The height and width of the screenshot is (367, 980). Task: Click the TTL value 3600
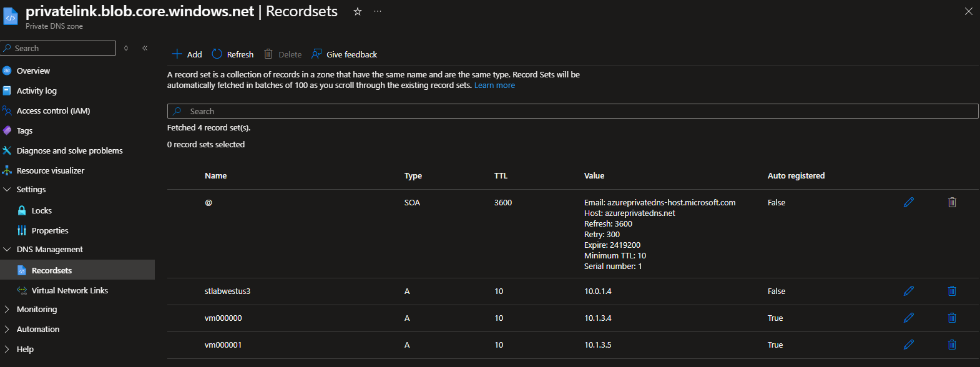(x=503, y=202)
